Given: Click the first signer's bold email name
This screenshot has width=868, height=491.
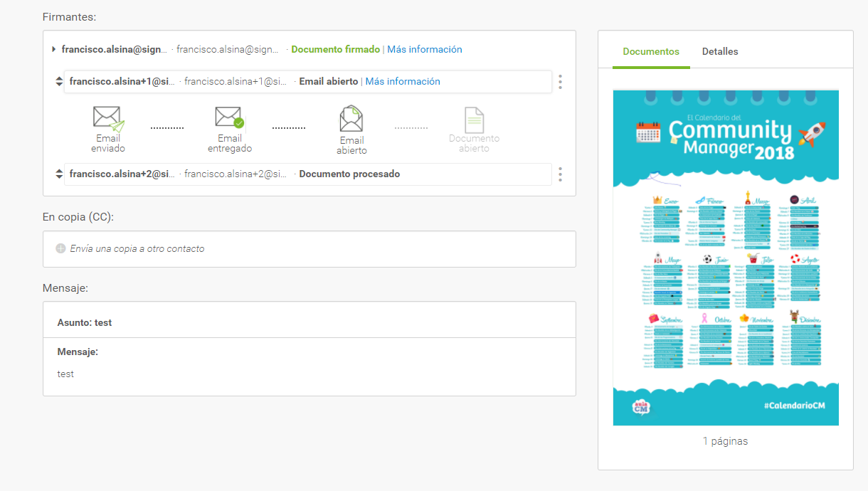Looking at the screenshot, I should coord(115,50).
